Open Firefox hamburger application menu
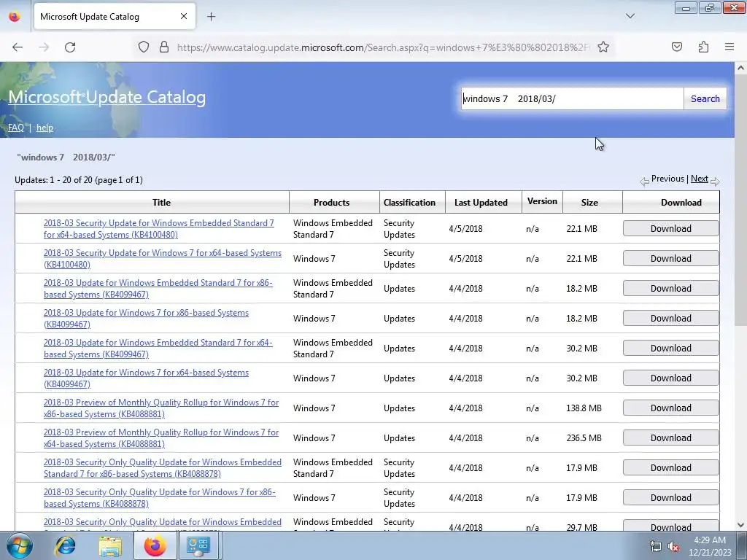Viewport: 747px width, 560px height. [x=729, y=47]
